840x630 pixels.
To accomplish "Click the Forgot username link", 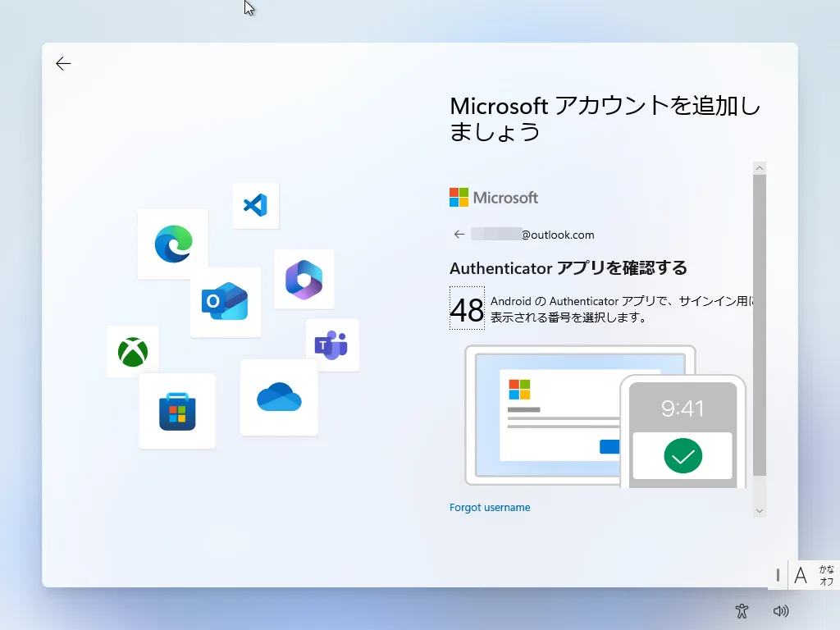I will click(490, 507).
